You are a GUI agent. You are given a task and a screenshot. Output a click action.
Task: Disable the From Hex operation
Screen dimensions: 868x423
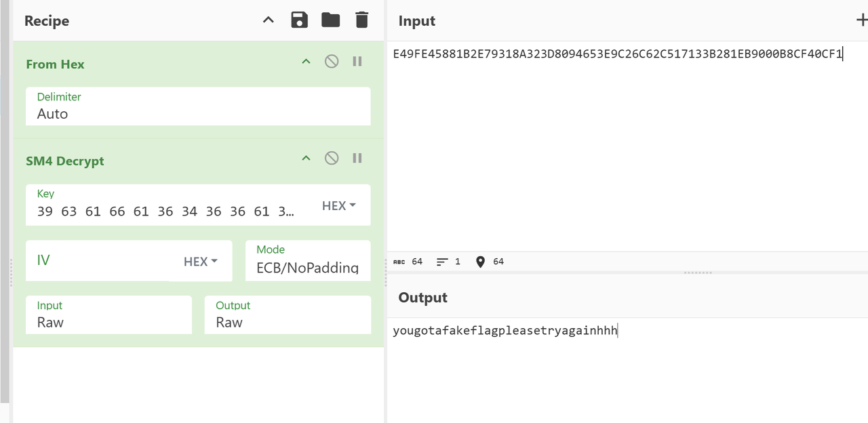pyautogui.click(x=332, y=62)
